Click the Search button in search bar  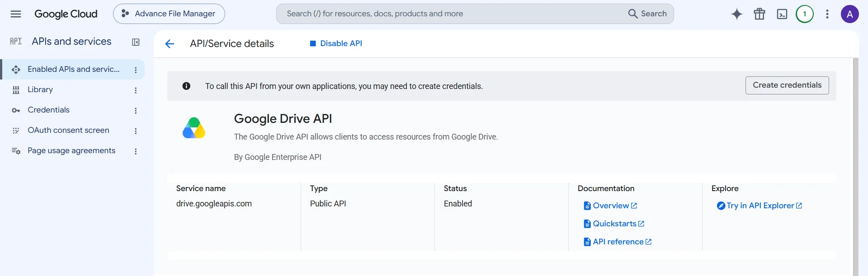point(647,14)
